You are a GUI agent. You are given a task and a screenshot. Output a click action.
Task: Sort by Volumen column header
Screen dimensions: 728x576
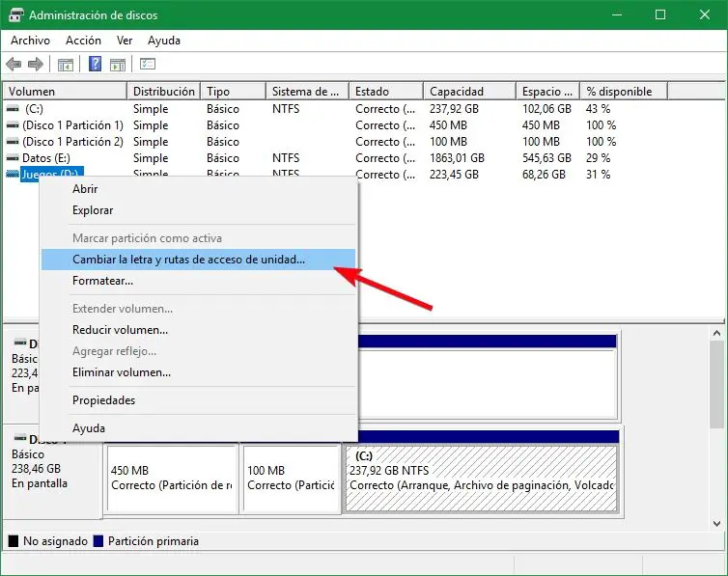65,92
